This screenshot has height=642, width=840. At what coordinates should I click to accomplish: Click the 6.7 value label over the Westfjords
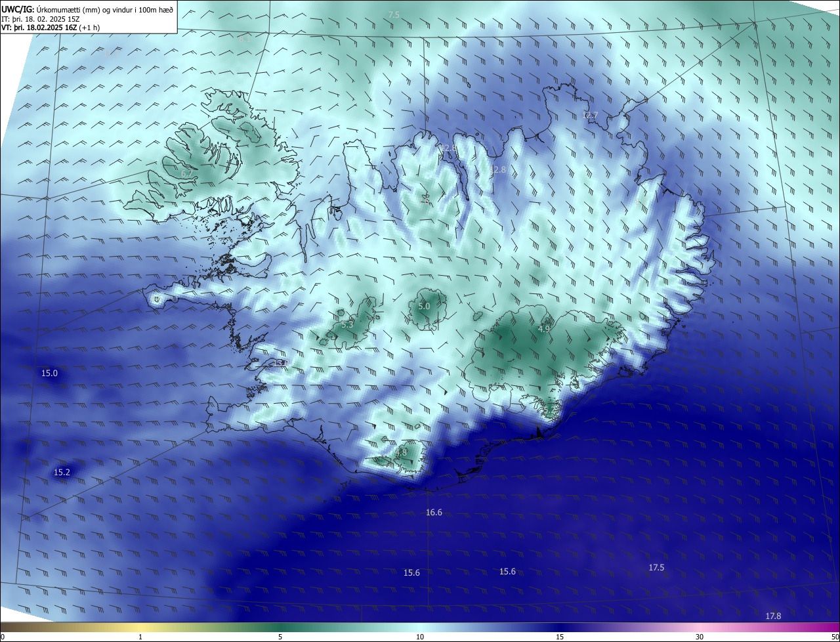click(x=186, y=174)
